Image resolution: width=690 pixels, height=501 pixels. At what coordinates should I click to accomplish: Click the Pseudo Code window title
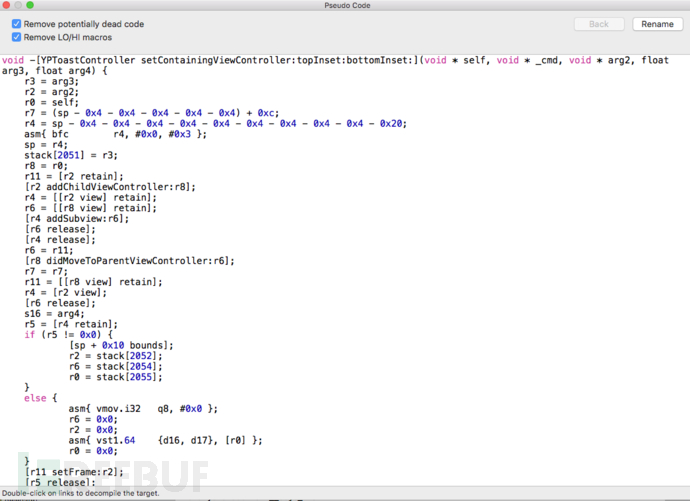click(x=347, y=5)
